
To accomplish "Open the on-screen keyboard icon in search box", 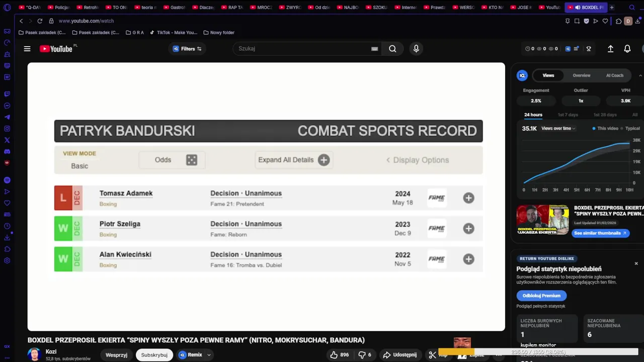I will pyautogui.click(x=374, y=49).
